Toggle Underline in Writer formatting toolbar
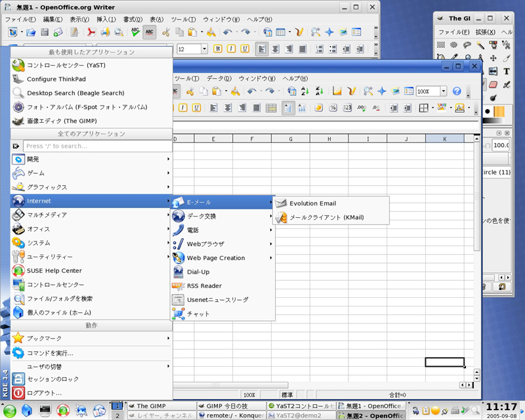The image size is (525, 420). coord(245,49)
